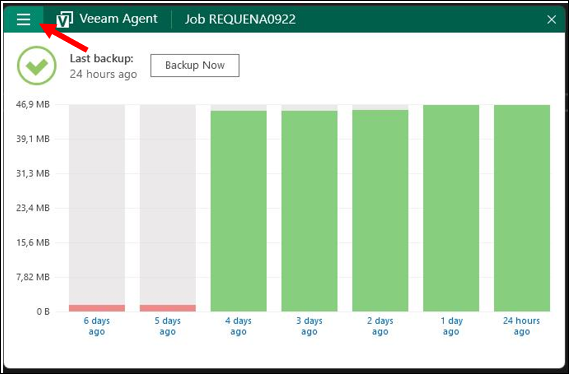This screenshot has width=569, height=374.
Task: Open the 5 days ago link
Action: tap(167, 326)
